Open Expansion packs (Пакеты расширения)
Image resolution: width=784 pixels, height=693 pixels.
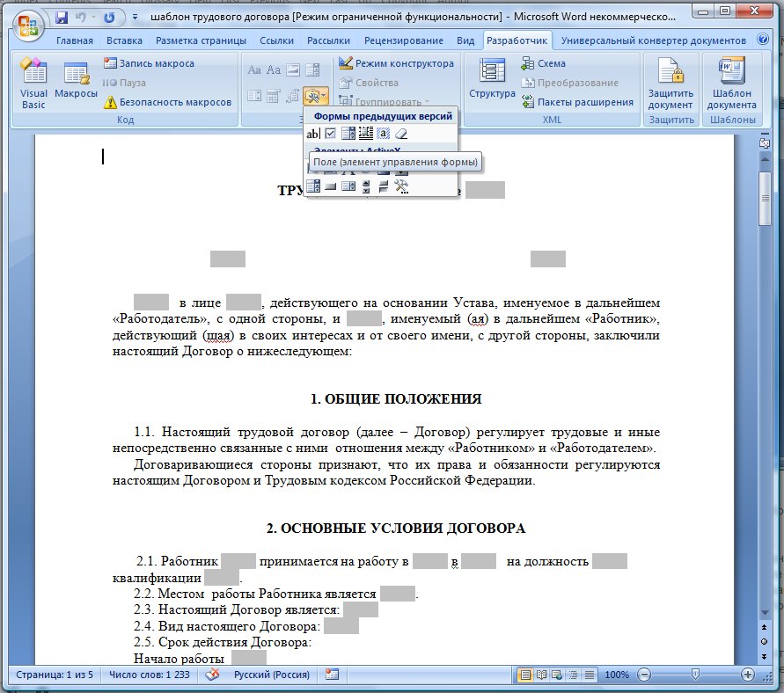[x=577, y=102]
